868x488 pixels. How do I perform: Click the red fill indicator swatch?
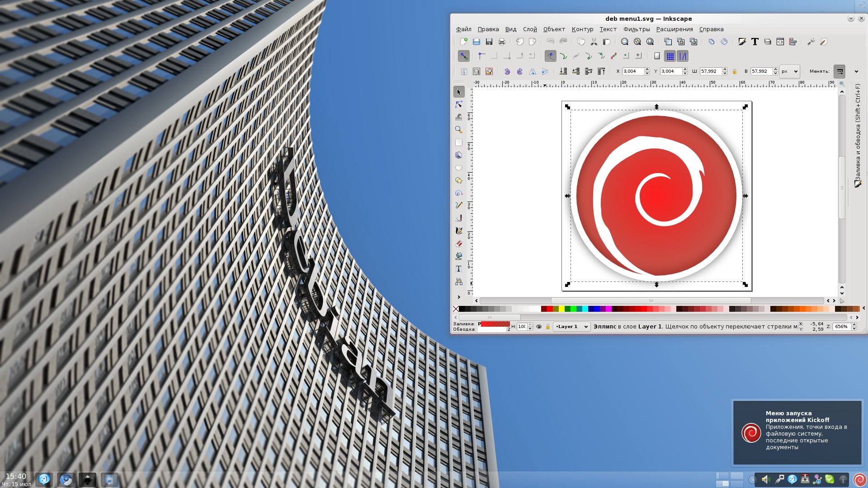(x=495, y=324)
